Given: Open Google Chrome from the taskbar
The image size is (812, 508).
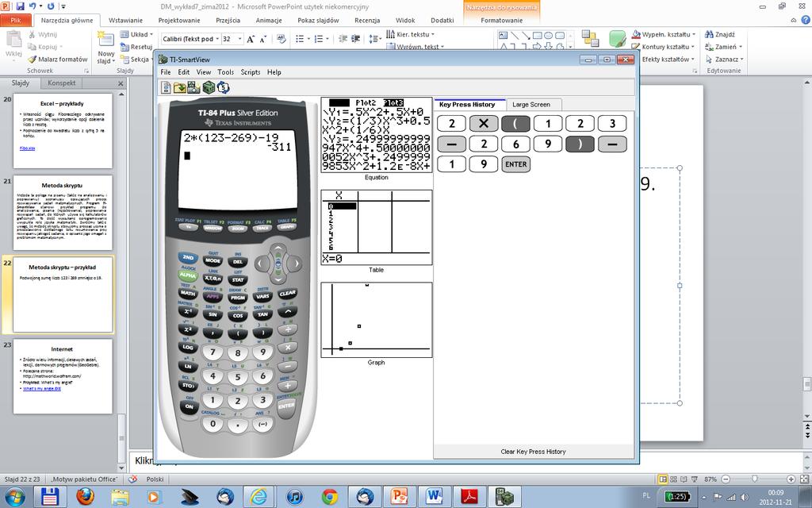Looking at the screenshot, I should tap(330, 497).
